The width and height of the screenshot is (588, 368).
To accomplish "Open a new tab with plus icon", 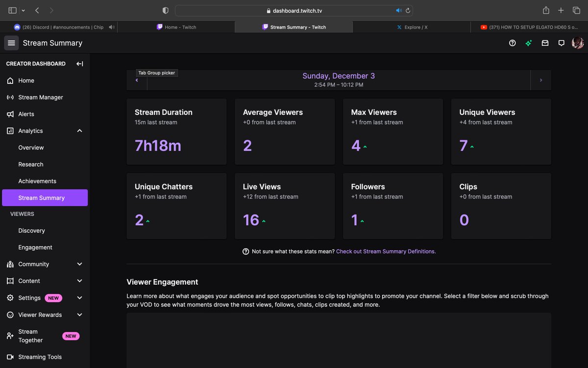I will pyautogui.click(x=561, y=10).
